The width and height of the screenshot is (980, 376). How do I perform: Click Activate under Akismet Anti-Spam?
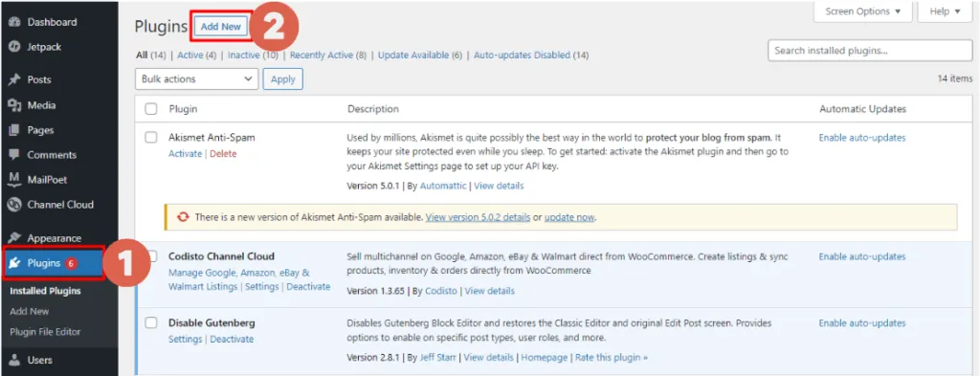point(185,154)
